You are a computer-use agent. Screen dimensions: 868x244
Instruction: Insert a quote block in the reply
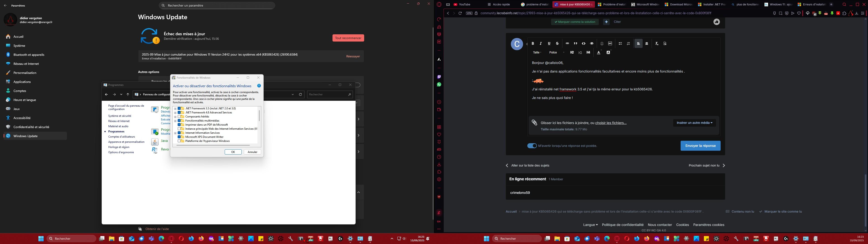576,43
